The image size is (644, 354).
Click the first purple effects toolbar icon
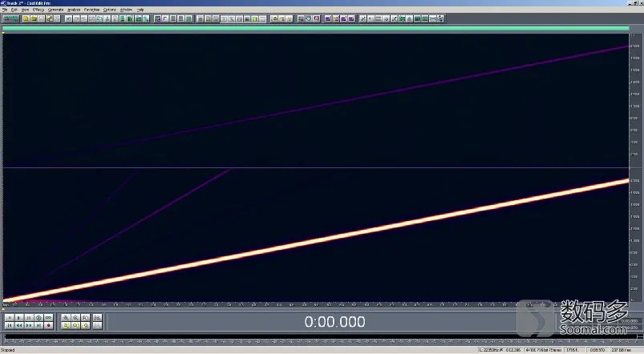328,19
